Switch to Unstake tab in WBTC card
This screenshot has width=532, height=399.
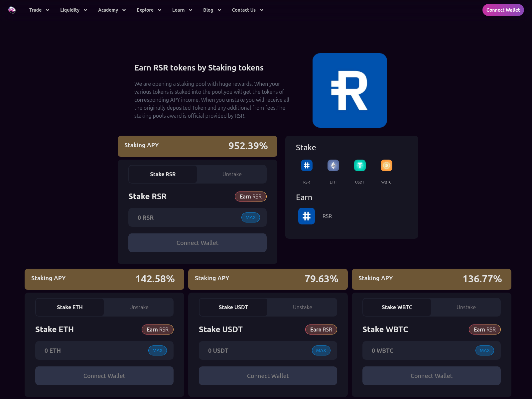(466, 307)
